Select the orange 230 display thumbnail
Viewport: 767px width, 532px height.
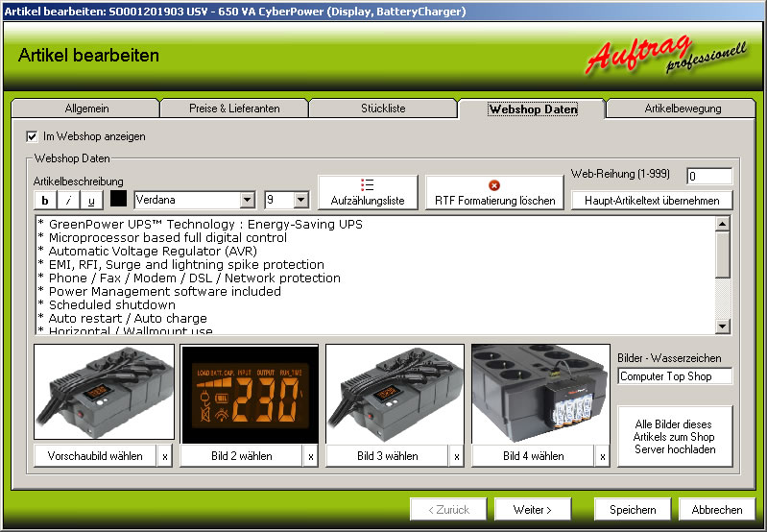(x=250, y=394)
